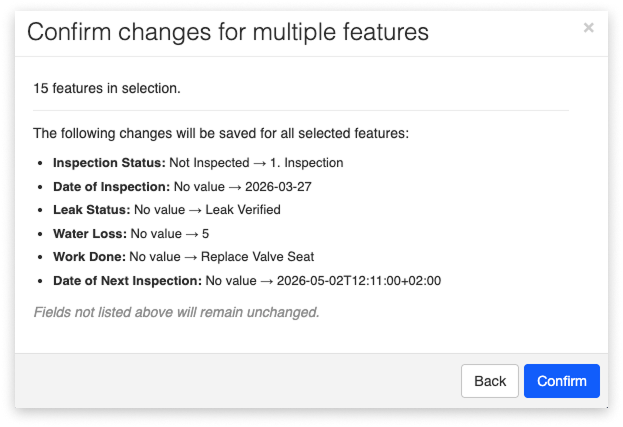This screenshot has height=427, width=623.
Task: Click the 'Leak Verified' value
Action: (239, 210)
